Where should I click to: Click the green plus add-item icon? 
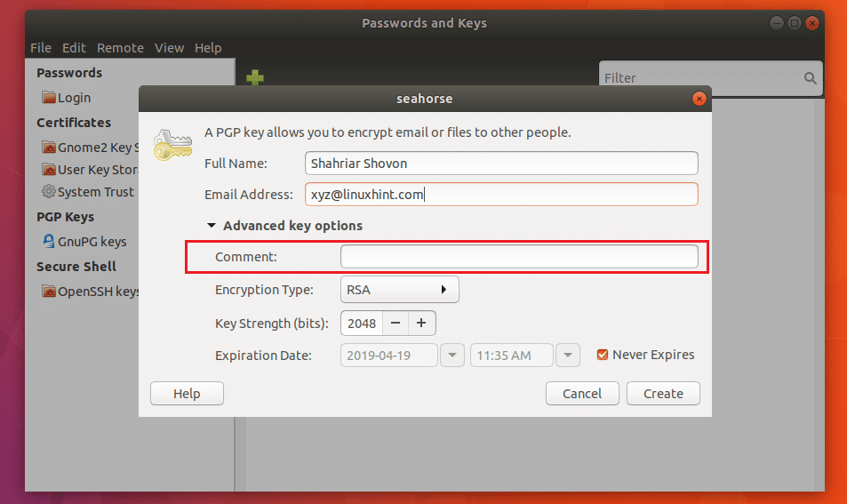tap(255, 78)
